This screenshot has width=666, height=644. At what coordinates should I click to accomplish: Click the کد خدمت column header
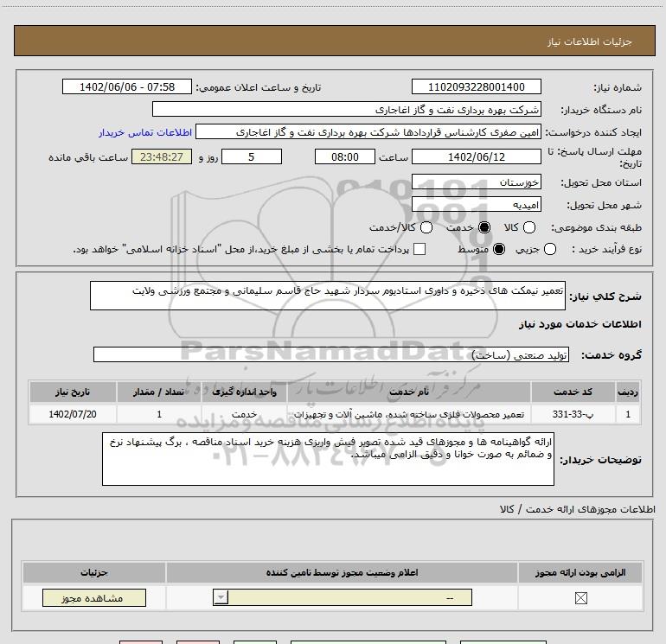[x=573, y=392]
